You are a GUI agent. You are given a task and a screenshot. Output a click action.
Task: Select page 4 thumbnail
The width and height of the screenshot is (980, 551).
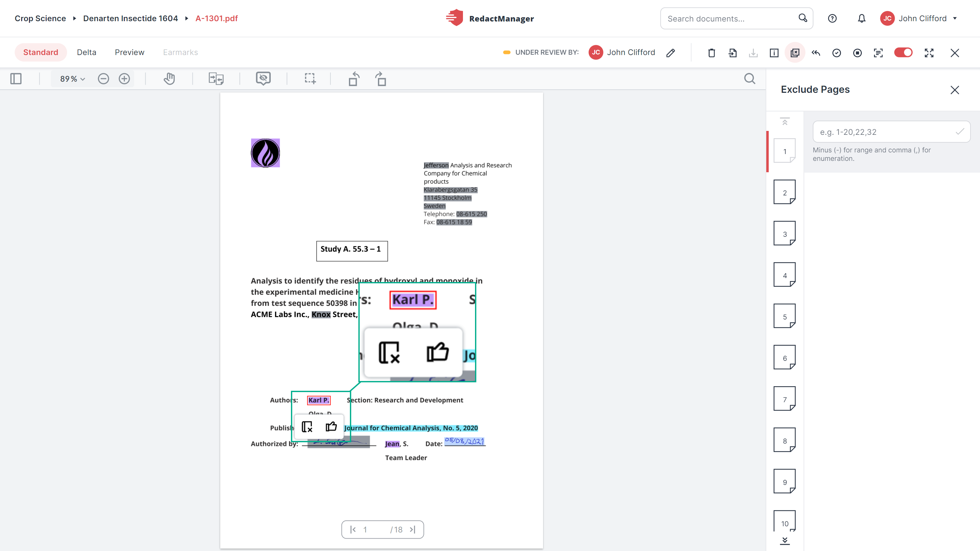click(x=785, y=275)
